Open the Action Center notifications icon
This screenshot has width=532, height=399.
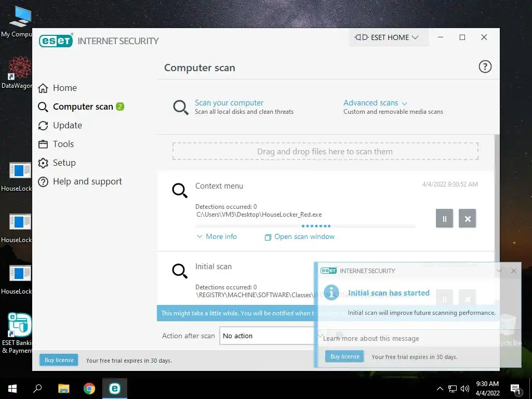(x=516, y=389)
